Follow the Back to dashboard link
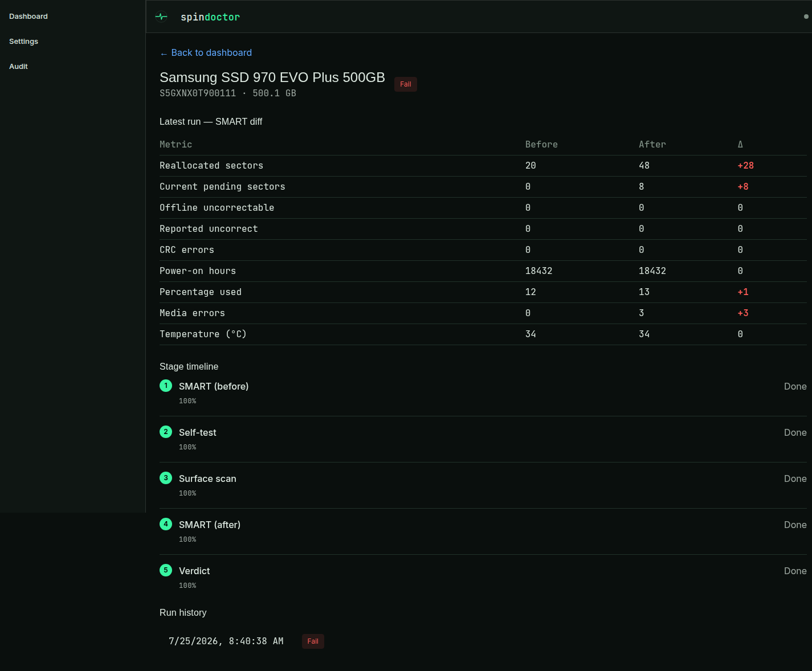This screenshot has height=671, width=812. pos(206,52)
